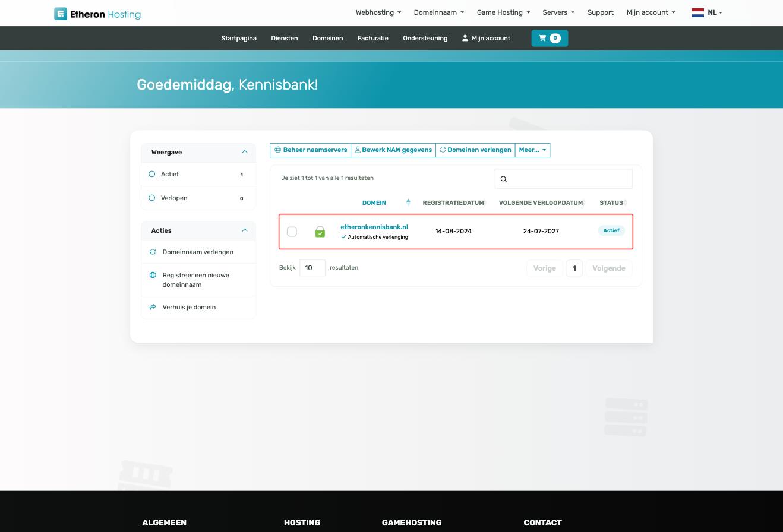The height and width of the screenshot is (532, 783).
Task: Sort by Registratiedatum column header
Action: coord(453,202)
